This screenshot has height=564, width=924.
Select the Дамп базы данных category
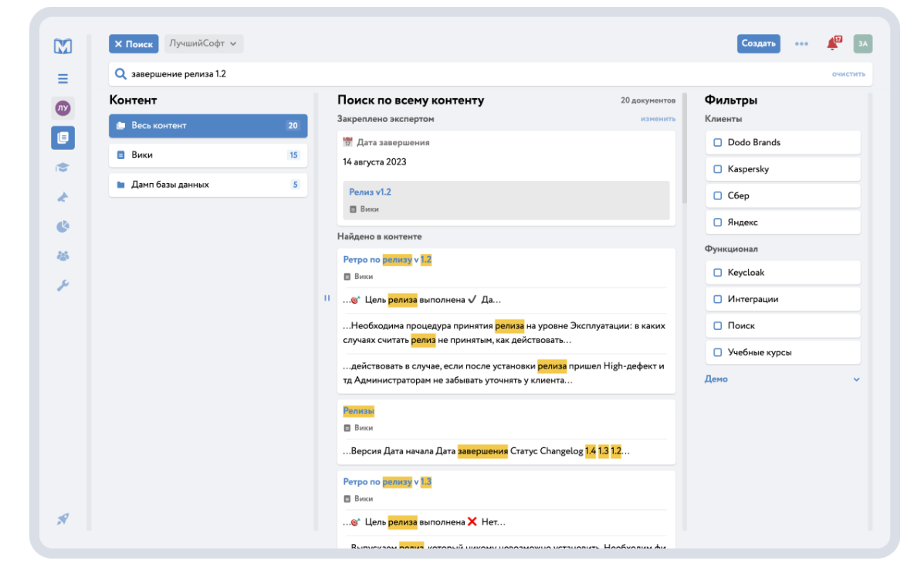(x=208, y=185)
